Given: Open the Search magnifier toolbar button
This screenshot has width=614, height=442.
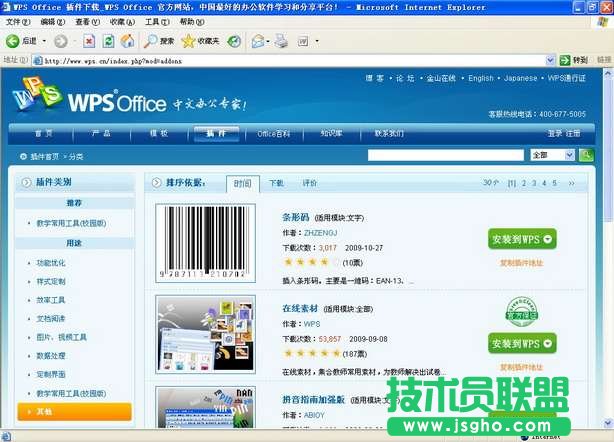Looking at the screenshot, I should [x=159, y=41].
